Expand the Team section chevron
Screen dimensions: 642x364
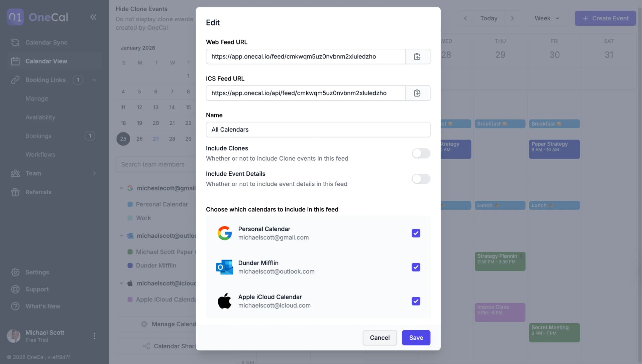(94, 173)
